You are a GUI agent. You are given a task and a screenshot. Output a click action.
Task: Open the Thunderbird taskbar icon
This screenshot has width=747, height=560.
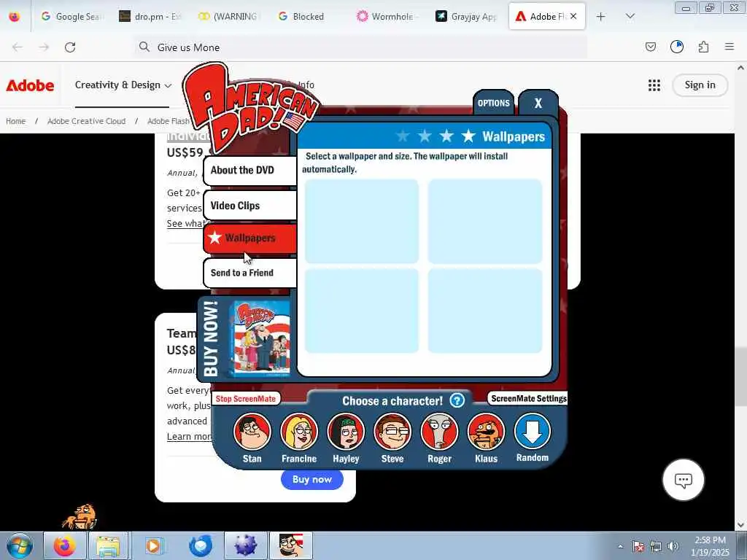200,545
